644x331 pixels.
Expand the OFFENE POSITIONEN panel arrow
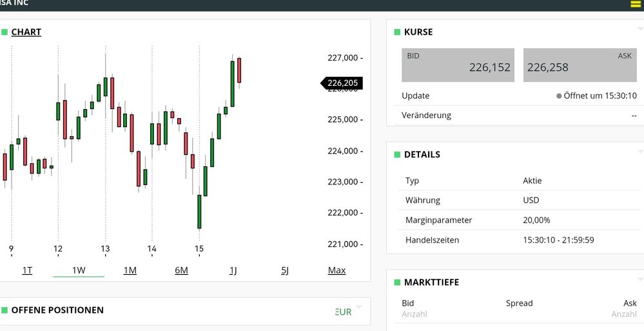point(359,306)
